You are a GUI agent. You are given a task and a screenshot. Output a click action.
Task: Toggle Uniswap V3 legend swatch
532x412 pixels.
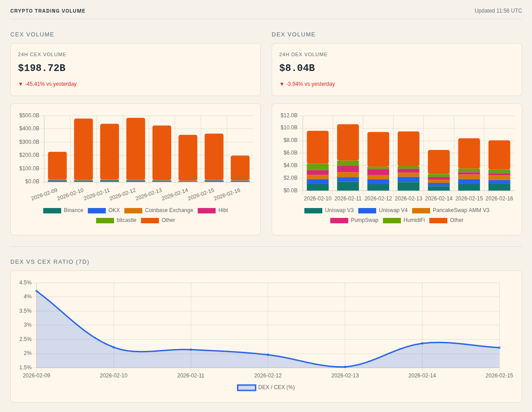pos(313,211)
